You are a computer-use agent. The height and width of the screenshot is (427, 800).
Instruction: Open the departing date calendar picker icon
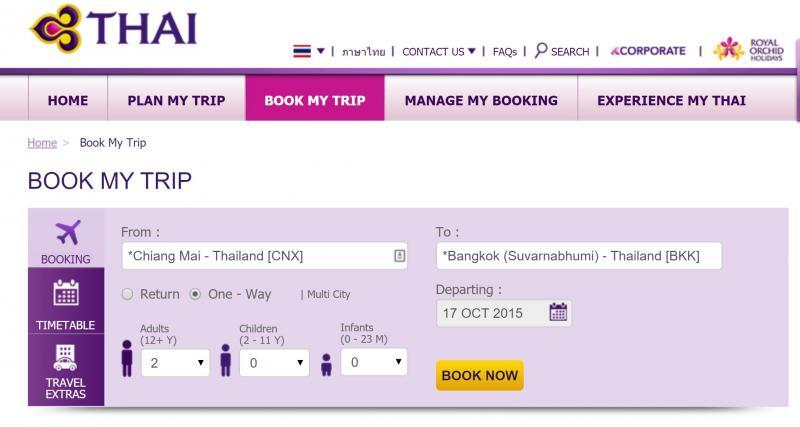(x=558, y=312)
